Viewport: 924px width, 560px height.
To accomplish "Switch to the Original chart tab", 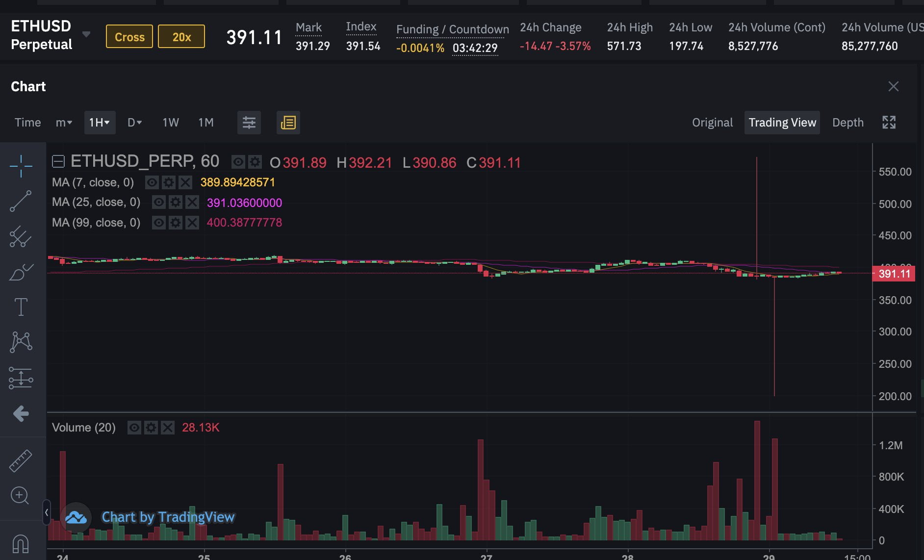I will point(712,123).
